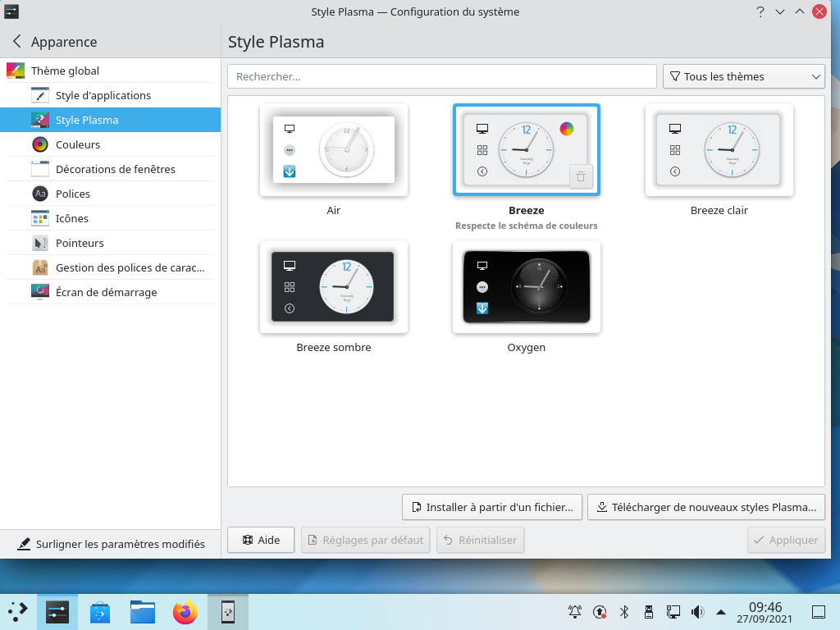This screenshot has width=840, height=630.
Task: Click the Polices Aa icon
Action: click(x=40, y=194)
